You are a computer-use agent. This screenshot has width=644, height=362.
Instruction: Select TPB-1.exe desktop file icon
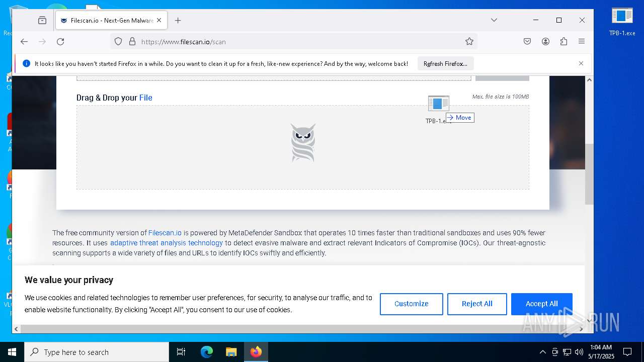tap(622, 22)
